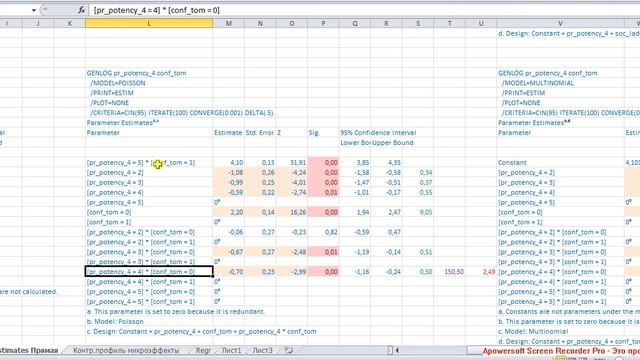
Task: Click the 'Std. Error' header cell
Action: [260, 133]
